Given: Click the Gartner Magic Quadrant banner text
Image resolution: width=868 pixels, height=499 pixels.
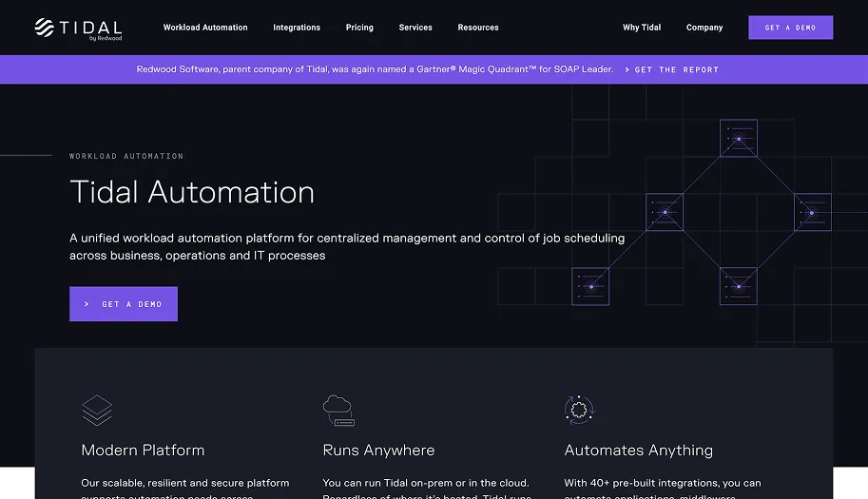Looking at the screenshot, I should click(375, 69).
